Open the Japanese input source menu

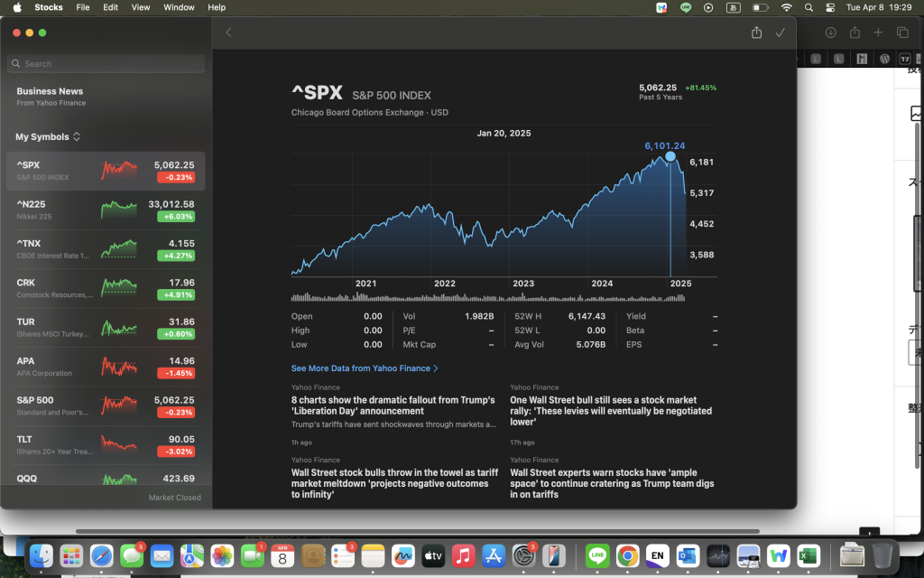[734, 7]
